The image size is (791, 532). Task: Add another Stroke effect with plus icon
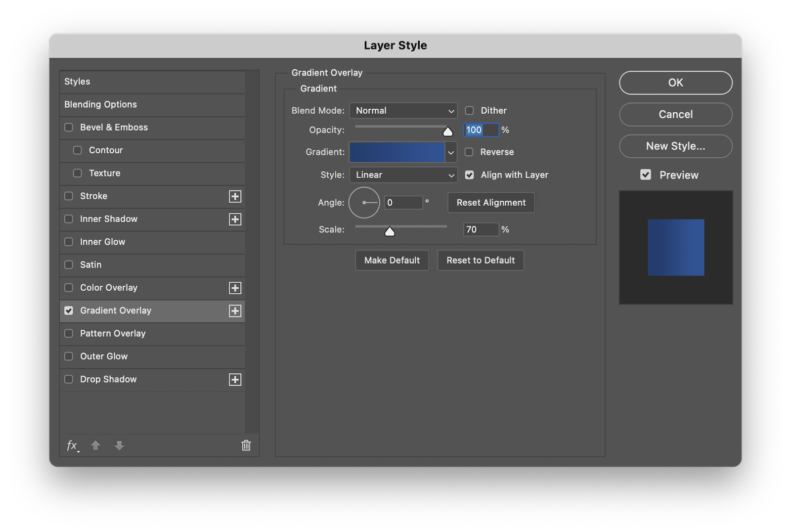tap(235, 196)
